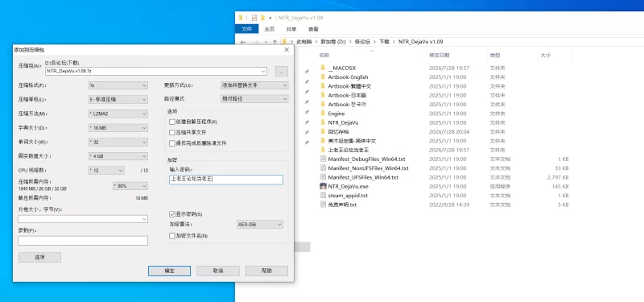Go up one folder level in Explorer
The width and height of the screenshot is (644, 302).
pos(275,42)
